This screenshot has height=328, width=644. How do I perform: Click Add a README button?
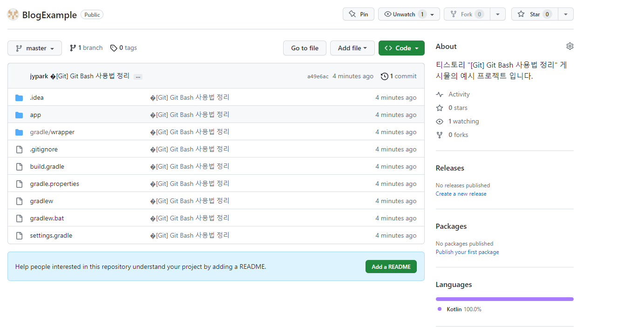391,266
